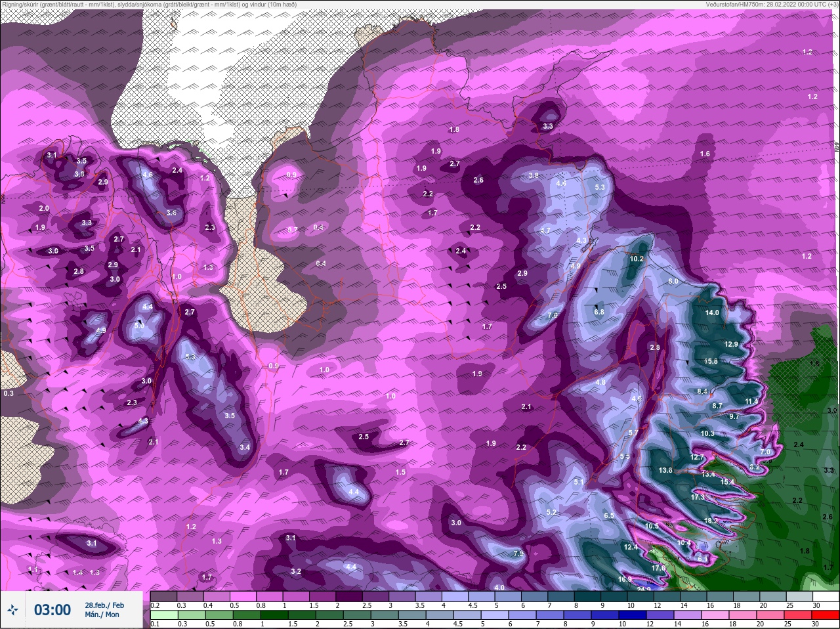840x629 pixels.
Task: Click the 10.2 precipitation value on the map
Action: point(637,259)
